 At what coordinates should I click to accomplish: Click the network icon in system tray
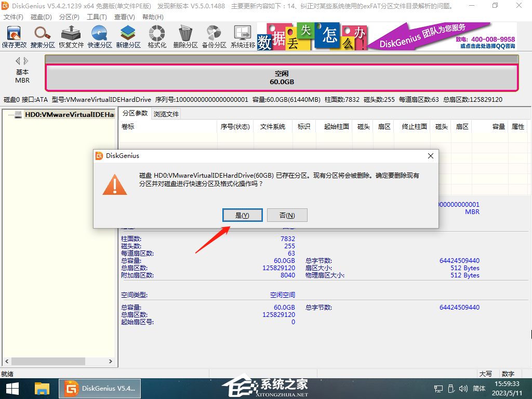[438, 389]
